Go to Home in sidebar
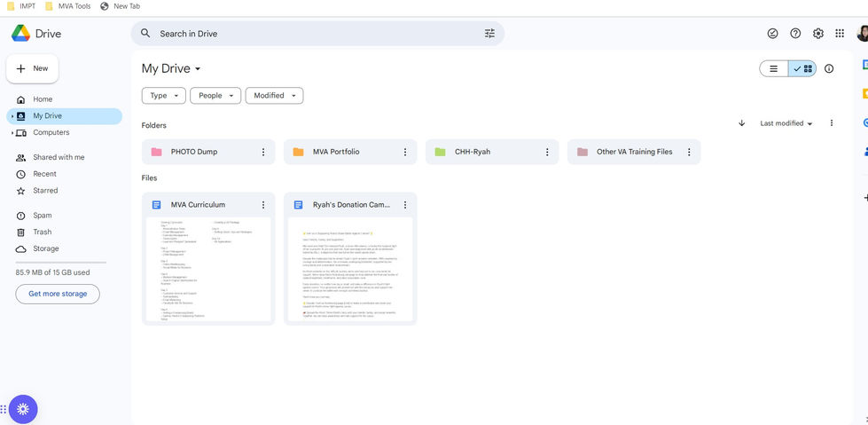 (64, 99)
